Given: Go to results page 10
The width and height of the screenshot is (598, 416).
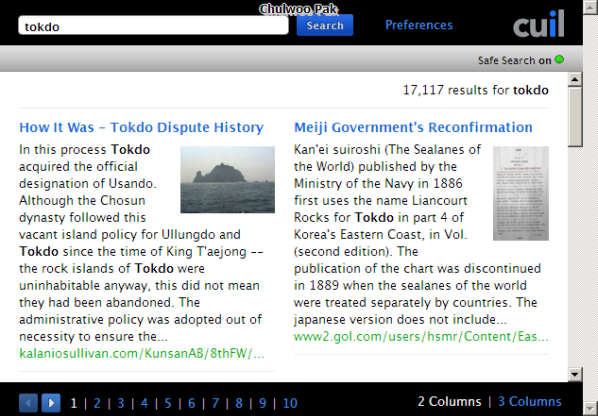Looking at the screenshot, I should click(290, 403).
